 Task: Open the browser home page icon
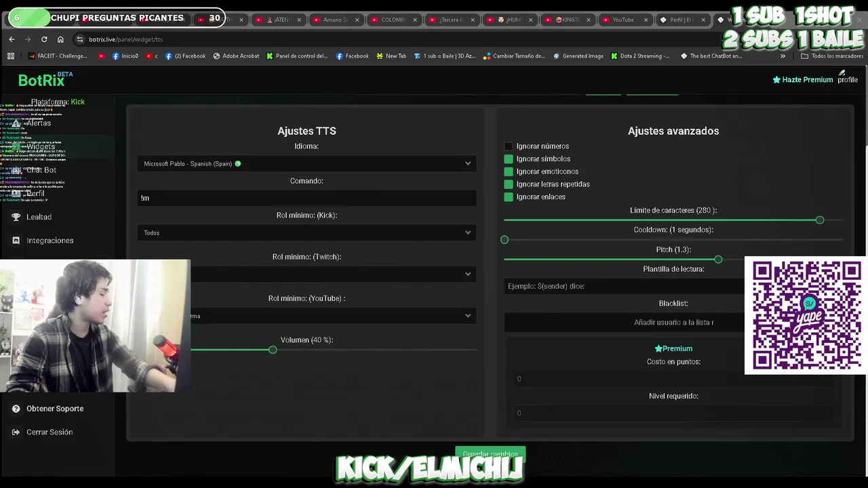60,39
